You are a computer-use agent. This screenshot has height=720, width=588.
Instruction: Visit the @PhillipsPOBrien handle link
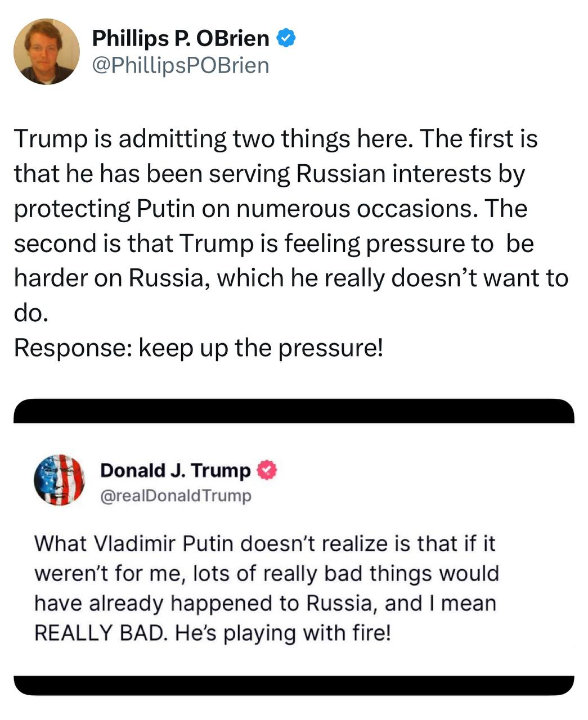(180, 65)
